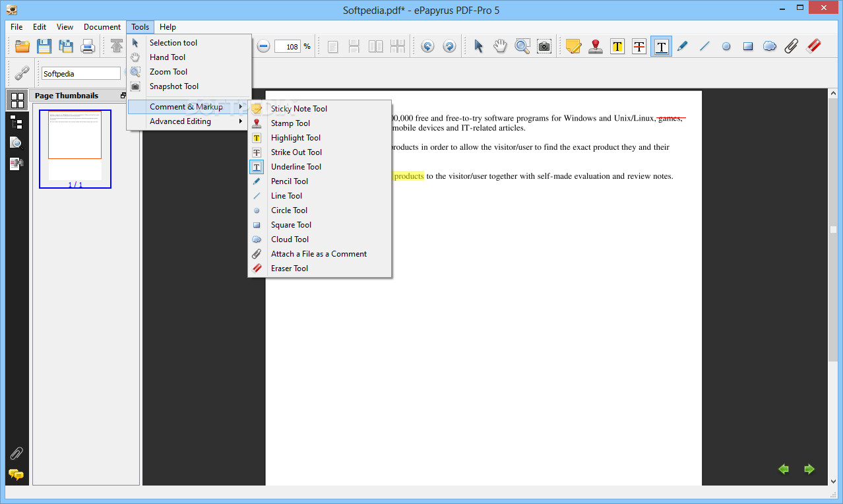Pick Line Tool in submenu
Image resolution: width=843 pixels, height=504 pixels.
coord(320,196)
